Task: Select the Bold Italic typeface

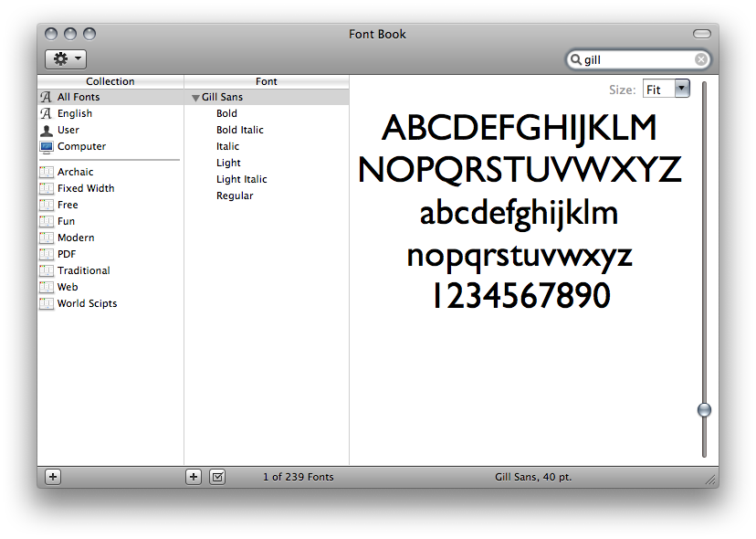Action: tap(239, 130)
